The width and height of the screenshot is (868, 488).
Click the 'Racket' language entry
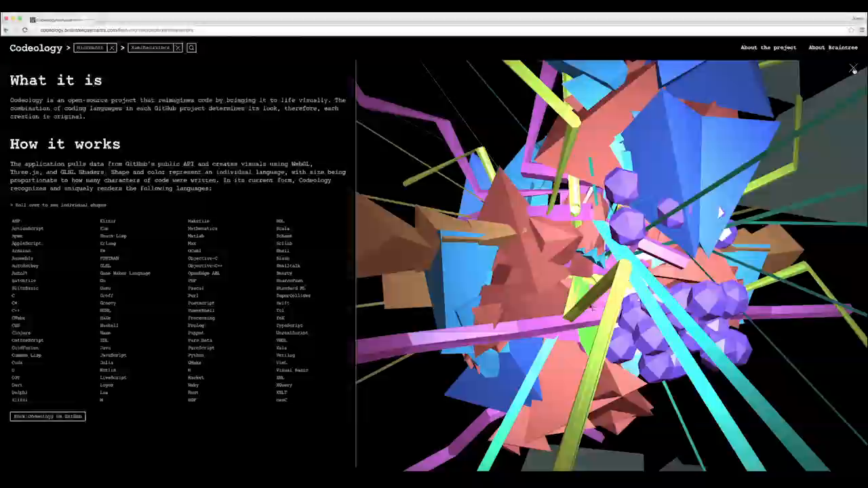click(196, 378)
